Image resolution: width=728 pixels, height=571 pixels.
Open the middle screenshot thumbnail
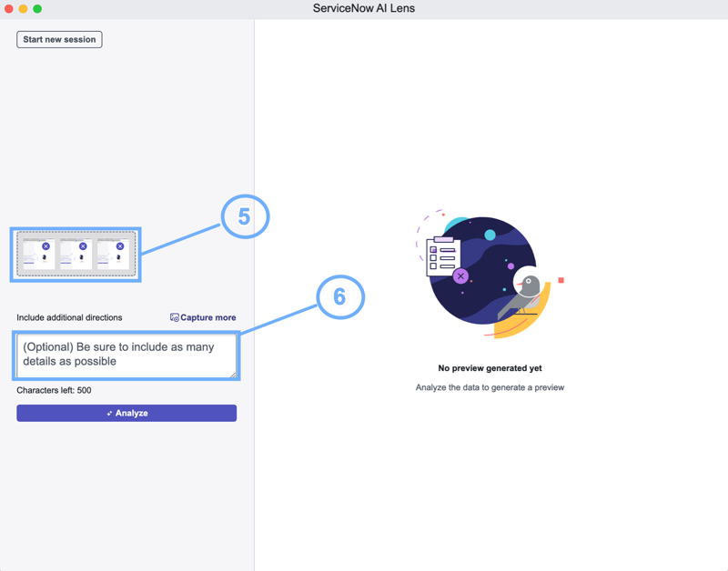coord(76,254)
